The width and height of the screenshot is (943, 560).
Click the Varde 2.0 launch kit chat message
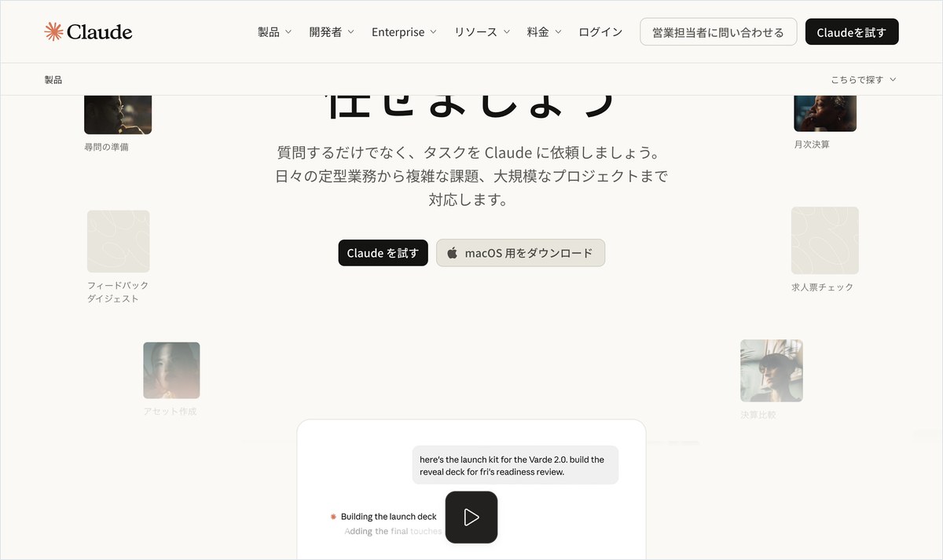(516, 465)
